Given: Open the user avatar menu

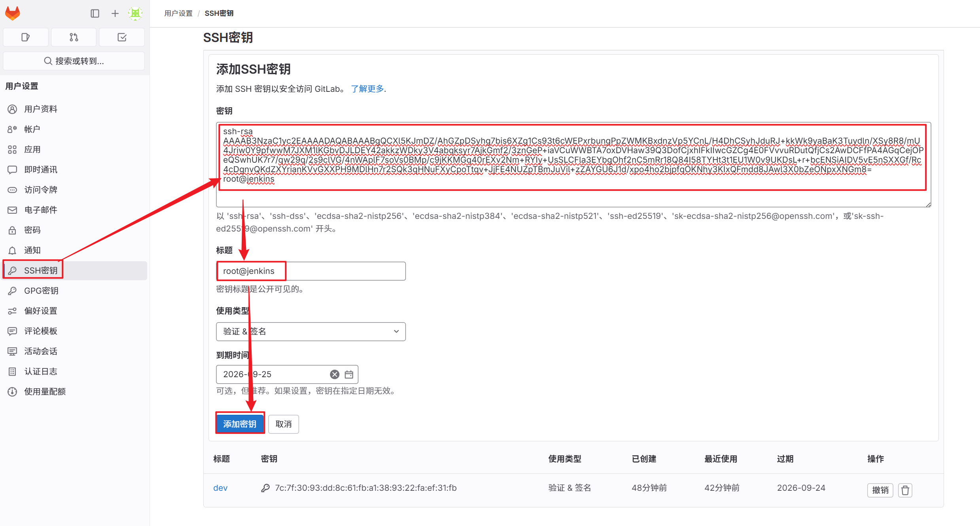Looking at the screenshot, I should click(x=135, y=13).
